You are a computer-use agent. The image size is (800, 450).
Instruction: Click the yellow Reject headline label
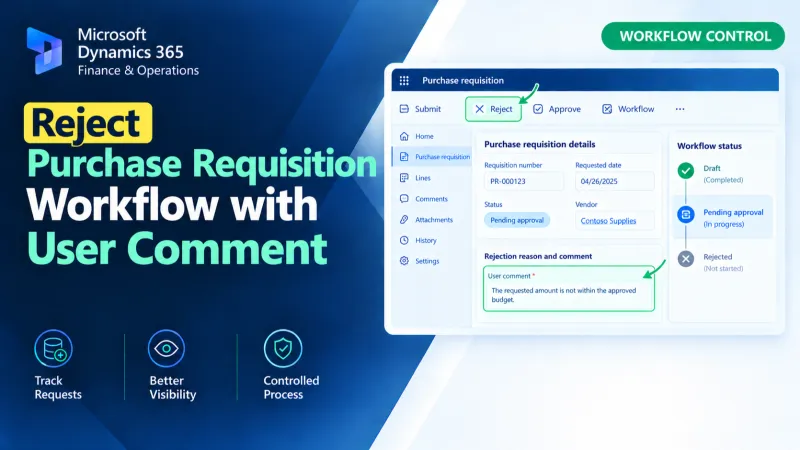pos(88,123)
